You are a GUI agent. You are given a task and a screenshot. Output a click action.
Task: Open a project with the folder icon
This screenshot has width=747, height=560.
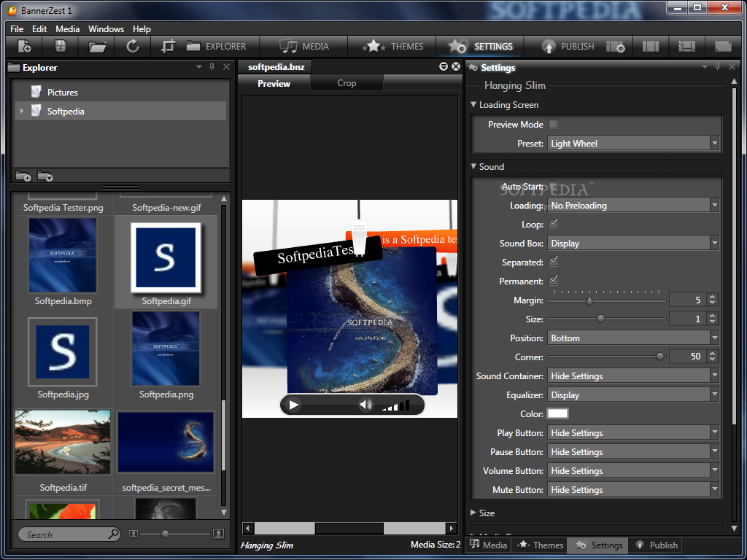click(97, 47)
